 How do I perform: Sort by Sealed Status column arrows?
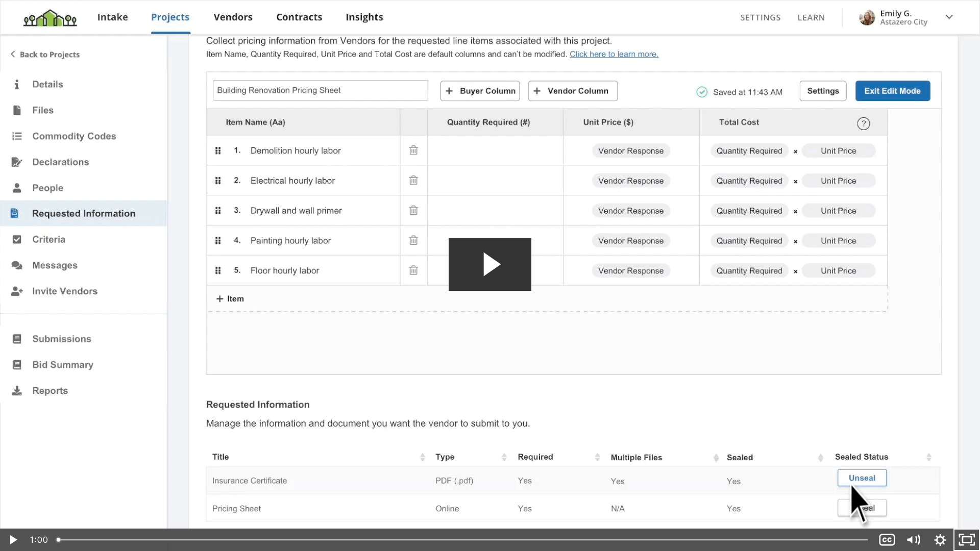point(929,457)
